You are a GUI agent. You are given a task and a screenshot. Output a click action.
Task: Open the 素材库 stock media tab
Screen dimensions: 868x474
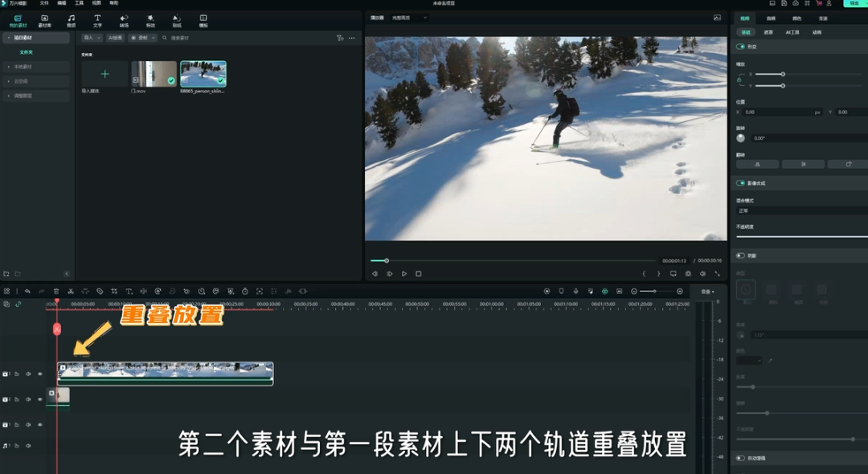tap(44, 21)
